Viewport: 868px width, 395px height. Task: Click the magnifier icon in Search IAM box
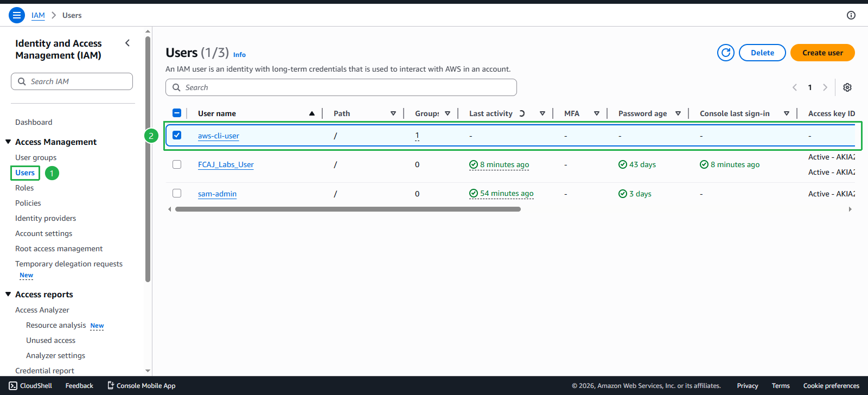pyautogui.click(x=22, y=81)
